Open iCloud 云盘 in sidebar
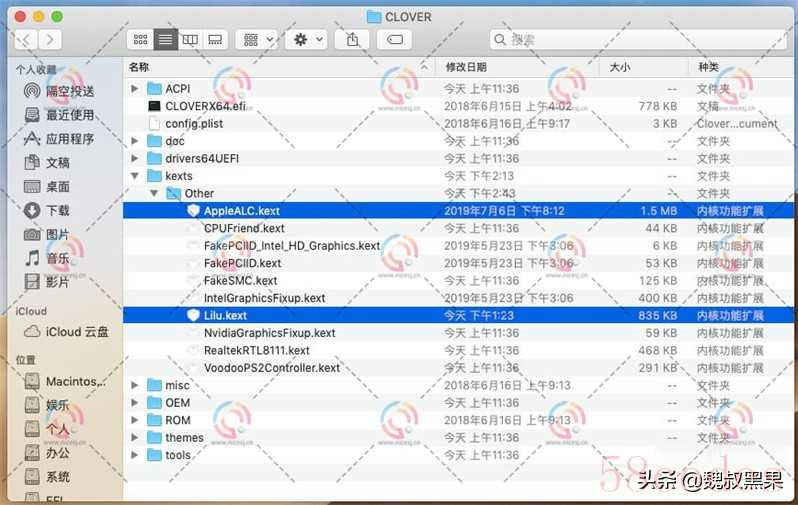The height and width of the screenshot is (505, 798). click(x=67, y=332)
